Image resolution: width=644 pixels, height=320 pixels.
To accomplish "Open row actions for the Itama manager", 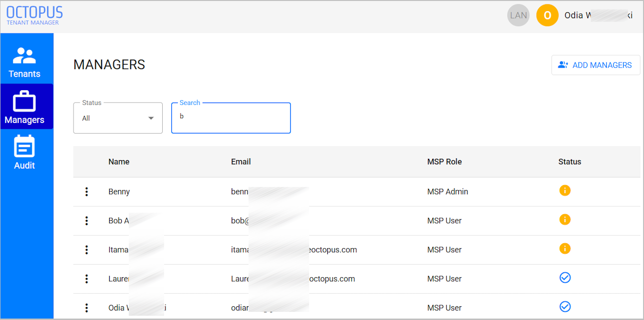I will pyautogui.click(x=86, y=250).
